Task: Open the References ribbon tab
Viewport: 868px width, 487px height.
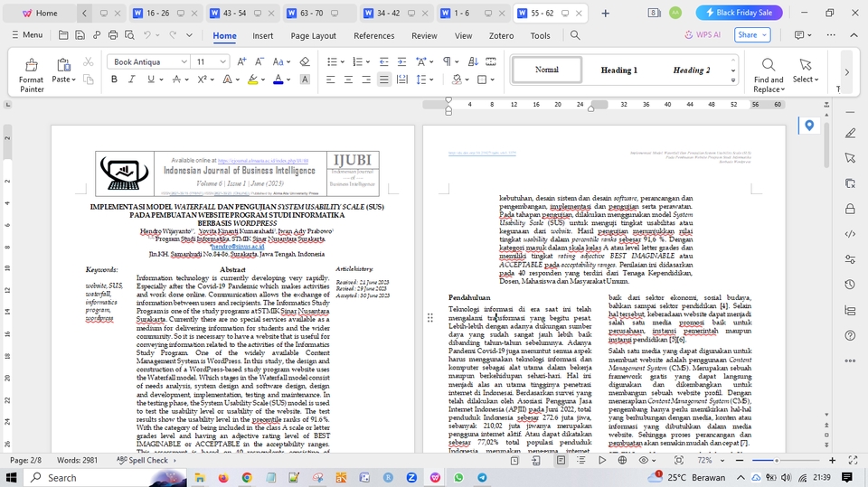Action: [373, 35]
